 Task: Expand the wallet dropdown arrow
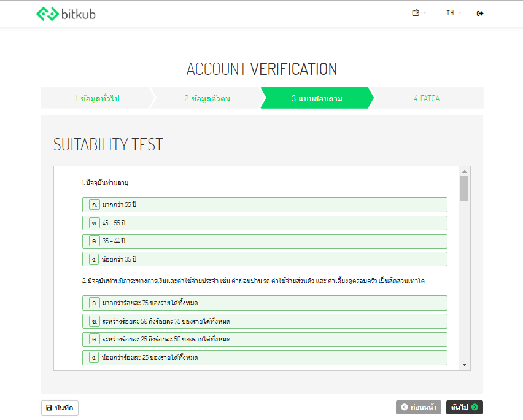click(x=425, y=13)
